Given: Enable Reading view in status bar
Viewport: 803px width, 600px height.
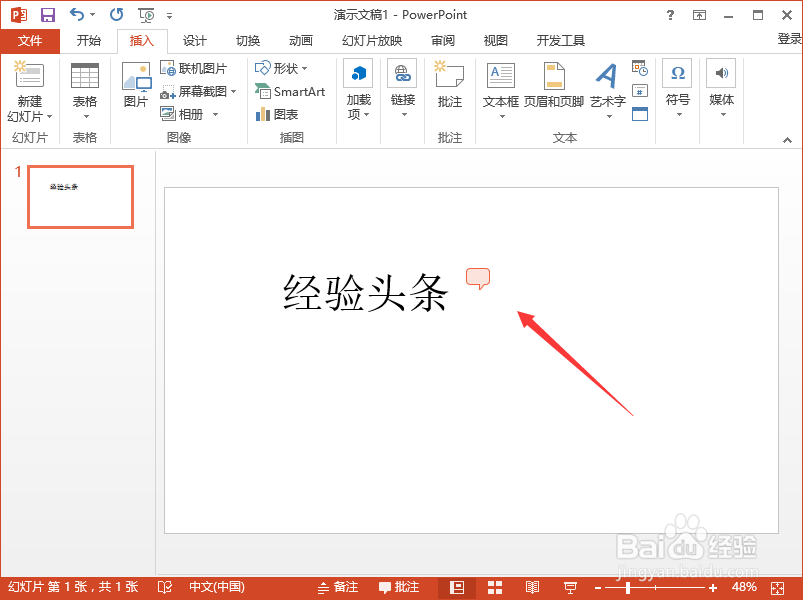Looking at the screenshot, I should pos(533,587).
